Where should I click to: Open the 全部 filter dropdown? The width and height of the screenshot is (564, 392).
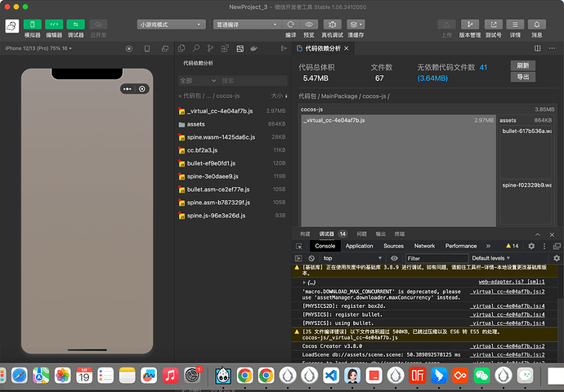click(x=198, y=81)
